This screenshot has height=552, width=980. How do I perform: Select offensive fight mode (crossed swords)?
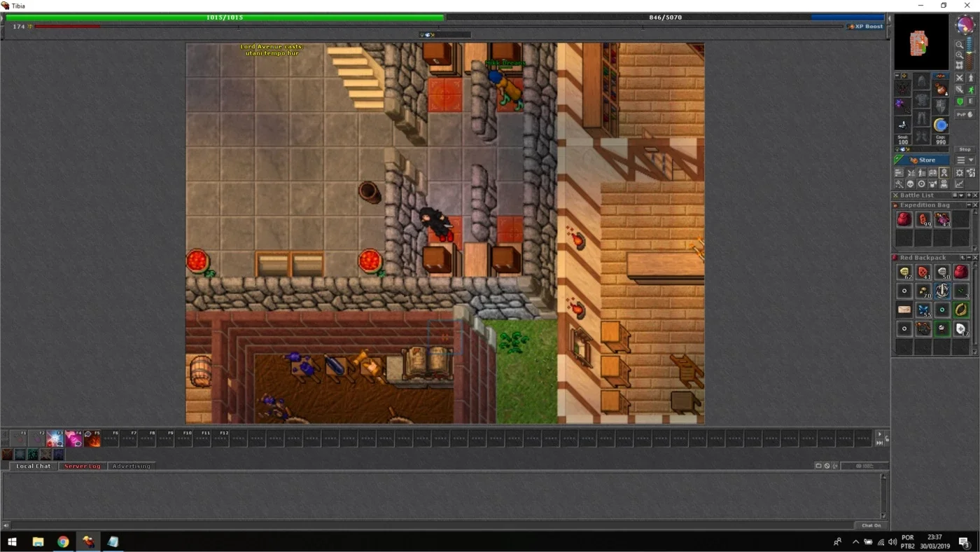coord(960,78)
